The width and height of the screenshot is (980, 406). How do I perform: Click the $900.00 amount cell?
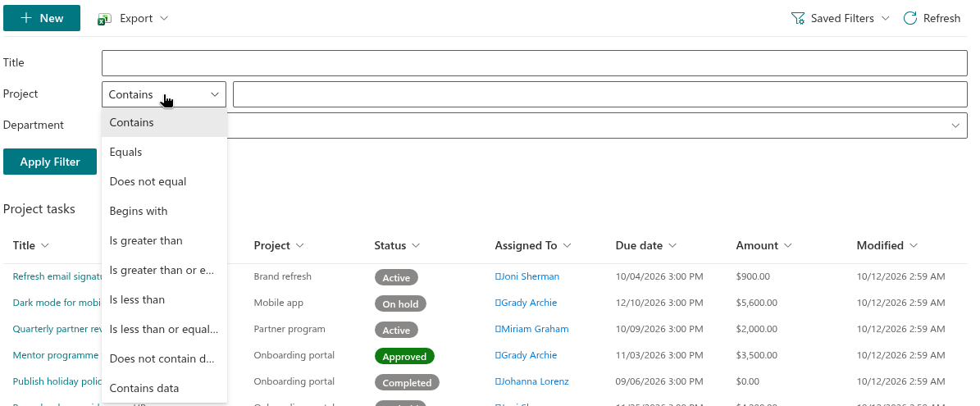753,276
